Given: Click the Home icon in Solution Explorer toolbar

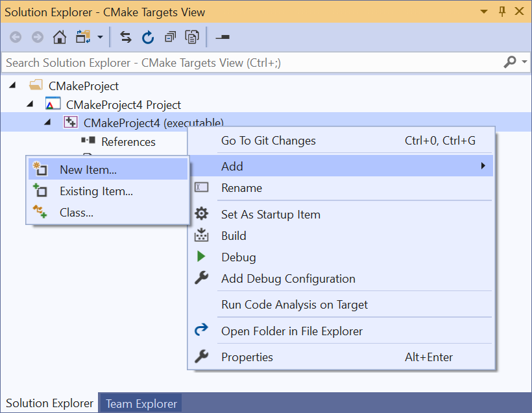Looking at the screenshot, I should [x=60, y=37].
